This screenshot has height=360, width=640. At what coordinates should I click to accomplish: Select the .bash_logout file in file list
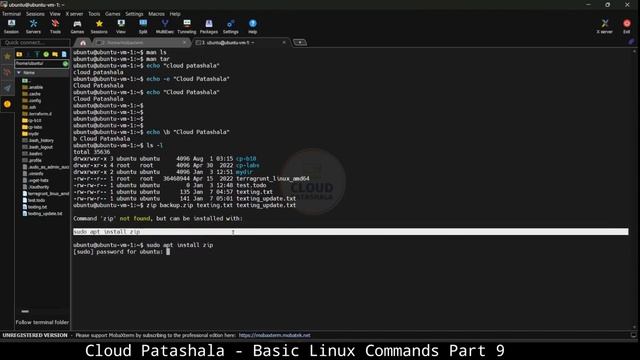[37, 147]
